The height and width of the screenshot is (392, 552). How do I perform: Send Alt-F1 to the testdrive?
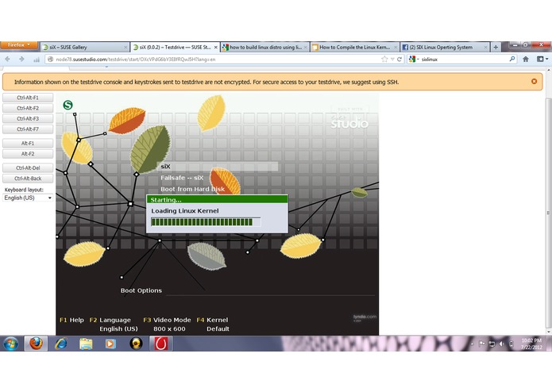tap(28, 143)
